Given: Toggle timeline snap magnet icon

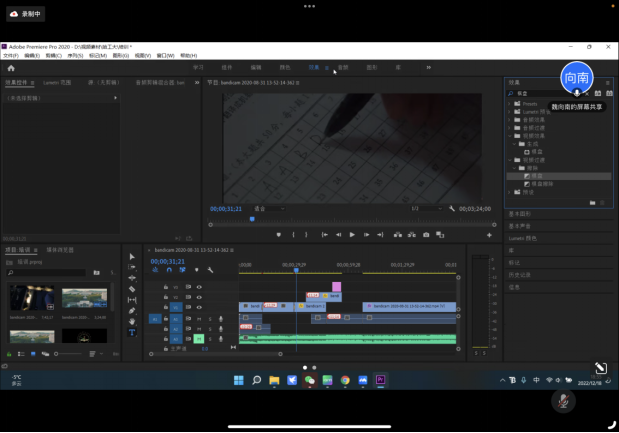Looking at the screenshot, I should pos(170,270).
